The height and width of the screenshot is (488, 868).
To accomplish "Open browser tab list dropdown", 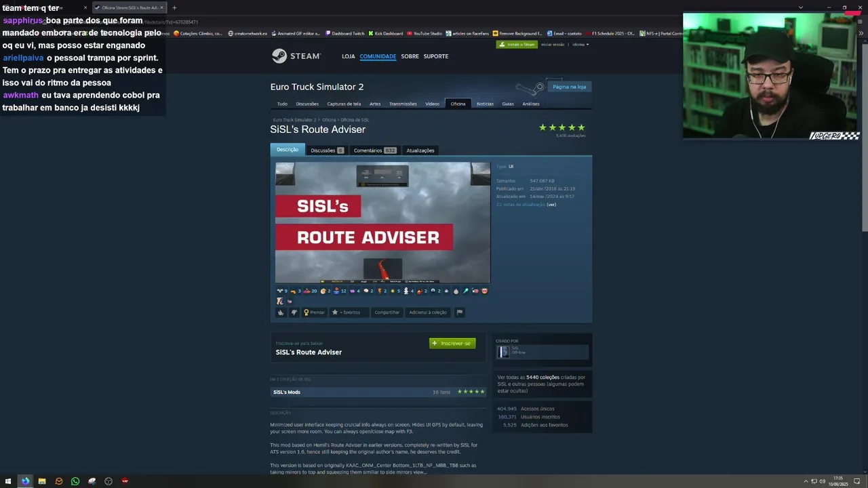I will point(800,7).
